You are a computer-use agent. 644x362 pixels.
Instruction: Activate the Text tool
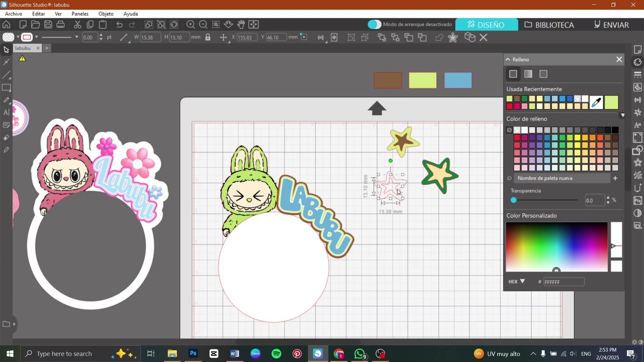coord(6,113)
